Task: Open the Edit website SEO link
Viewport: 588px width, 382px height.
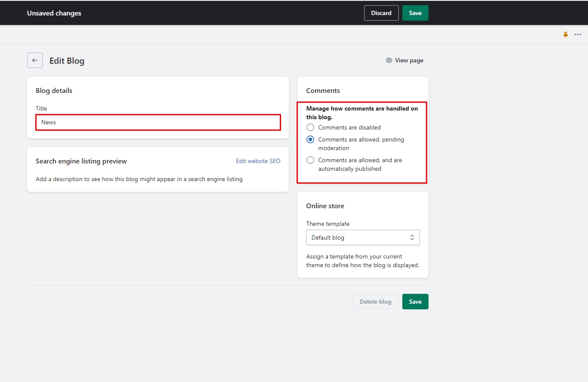Action: coord(258,161)
